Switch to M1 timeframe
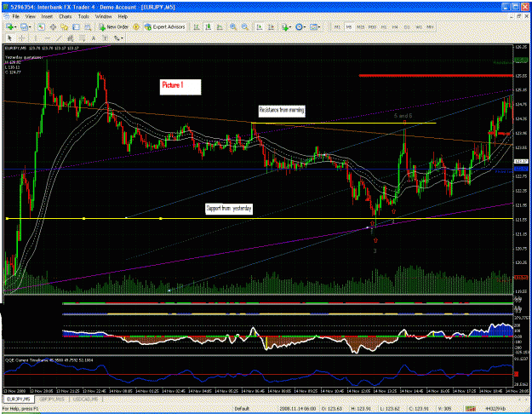532x414 pixels. point(337,27)
